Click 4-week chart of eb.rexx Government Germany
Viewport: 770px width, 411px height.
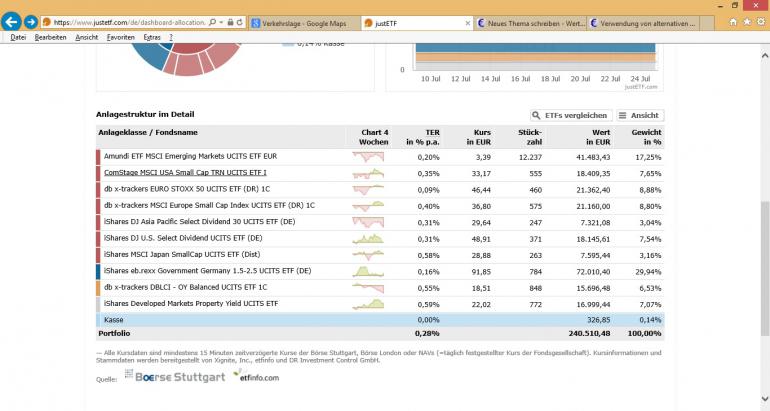[x=368, y=272]
